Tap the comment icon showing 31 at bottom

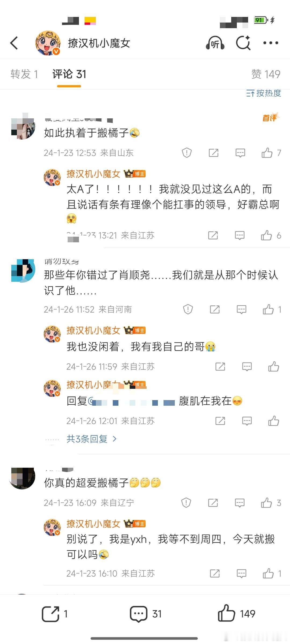[139, 614]
